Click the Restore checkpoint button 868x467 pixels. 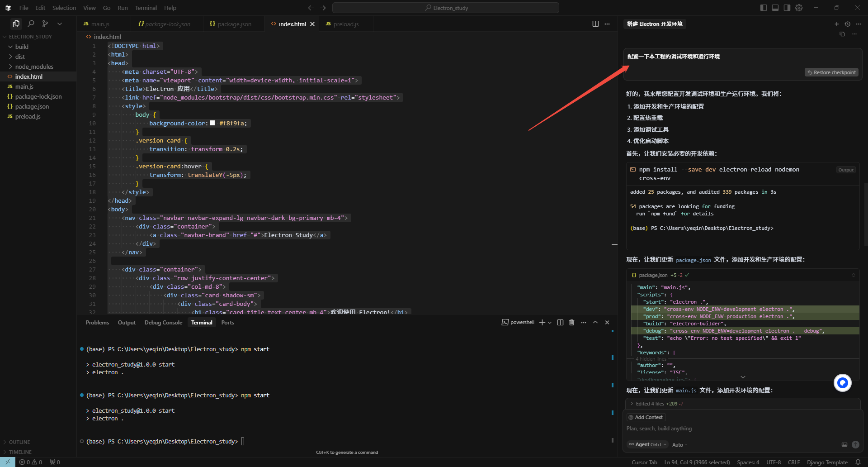[831, 72]
